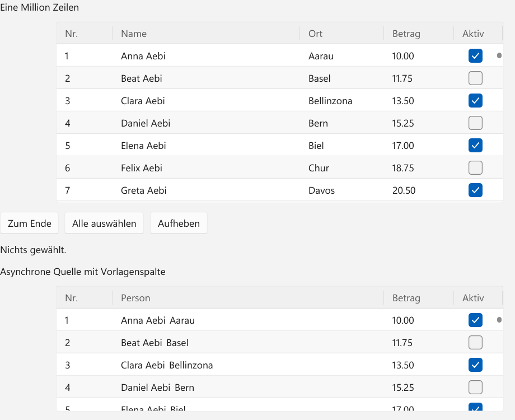Select the Daniel Aebi Bern row in second table
The image size is (515, 420).
tap(280, 387)
